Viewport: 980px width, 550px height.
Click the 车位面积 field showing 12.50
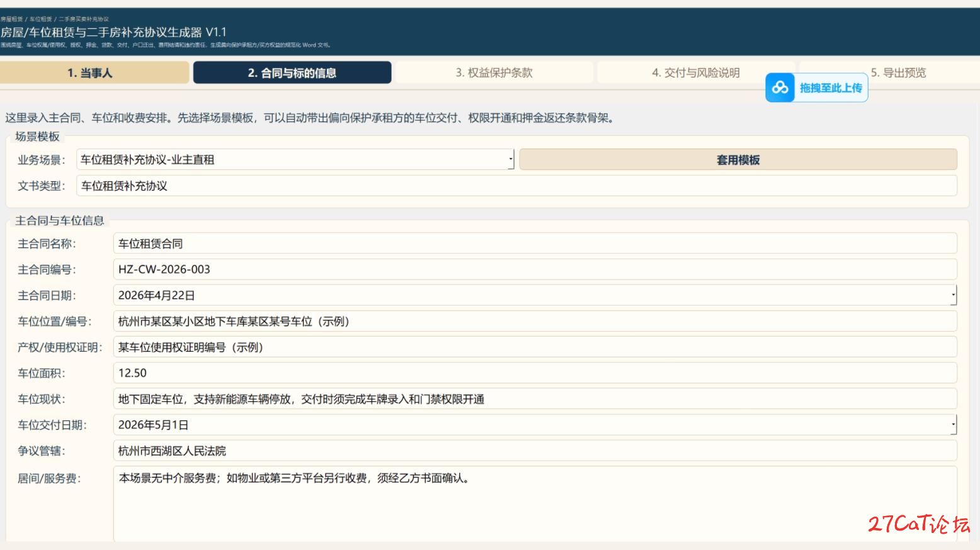tap(535, 373)
